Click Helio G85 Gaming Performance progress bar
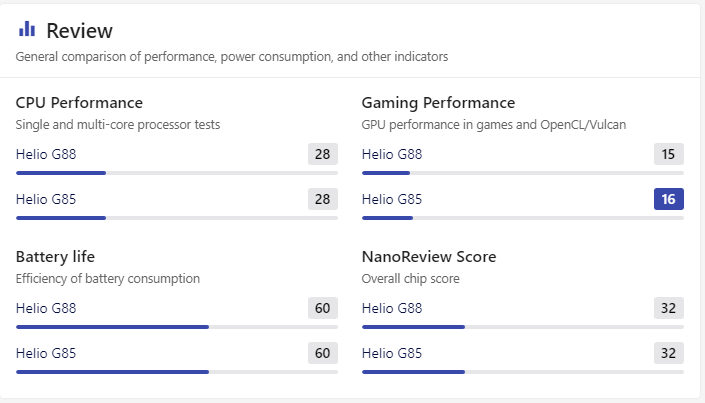 (x=522, y=218)
